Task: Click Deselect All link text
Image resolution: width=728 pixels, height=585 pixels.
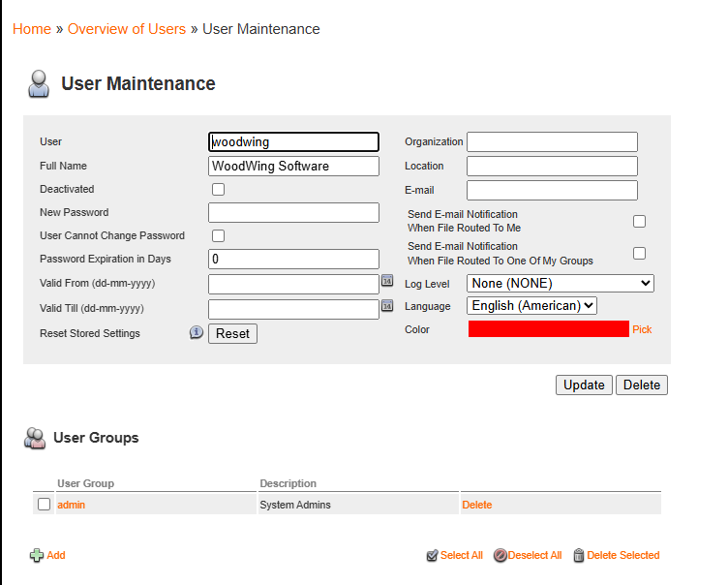Action: click(534, 555)
